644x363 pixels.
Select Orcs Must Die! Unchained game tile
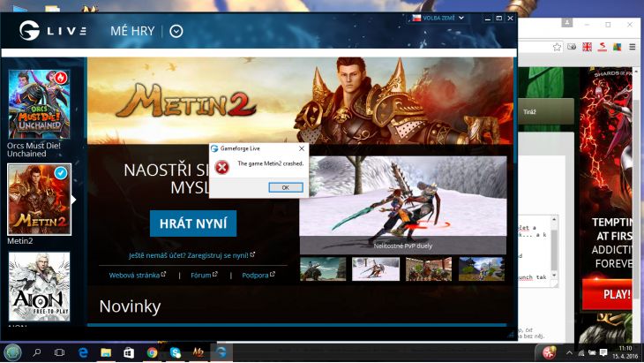(39, 104)
